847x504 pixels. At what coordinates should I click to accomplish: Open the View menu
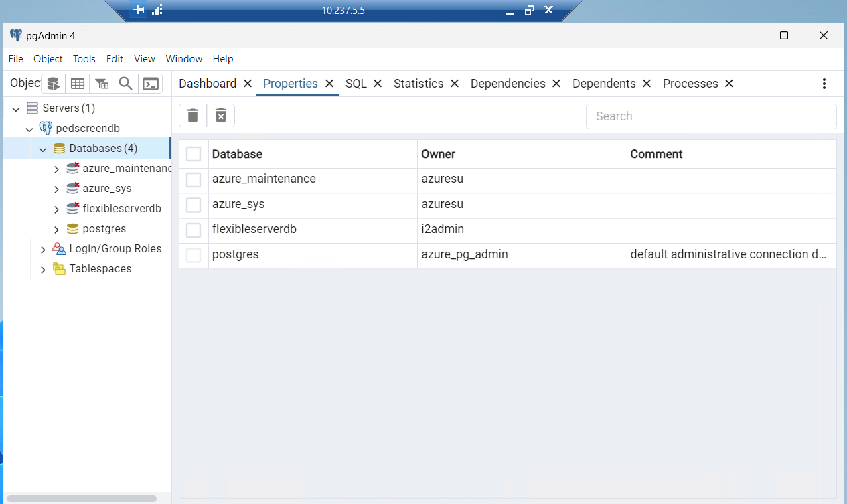(x=145, y=59)
